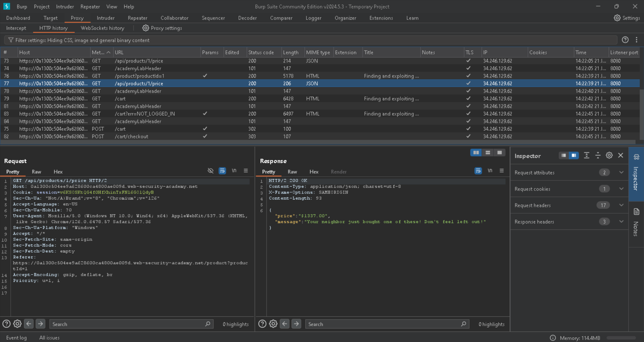Click the request search magnifier icon
Image resolution: width=644 pixels, height=342 pixels.
tap(208, 324)
